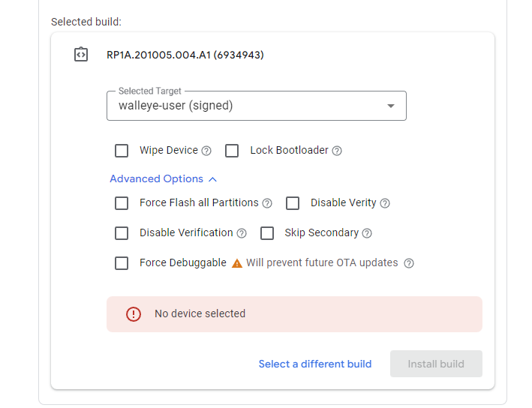
Task: Click the walleye-user (signed) target field
Action: [257, 106]
